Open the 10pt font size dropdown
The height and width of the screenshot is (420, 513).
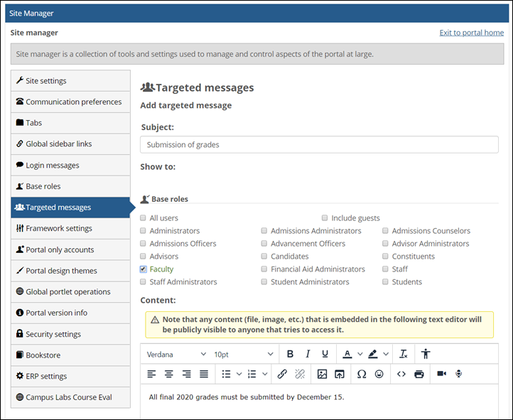tap(244, 354)
